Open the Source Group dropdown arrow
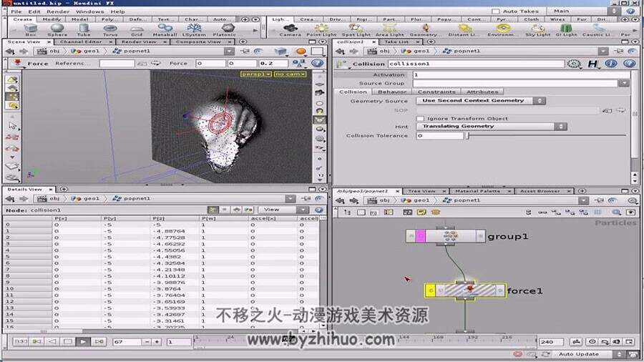 click(x=624, y=83)
